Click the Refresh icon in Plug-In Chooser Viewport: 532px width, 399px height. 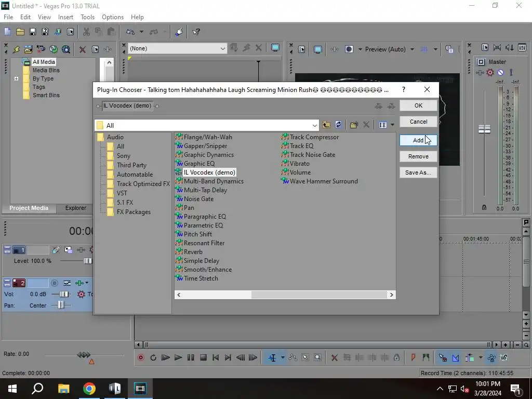click(x=338, y=125)
